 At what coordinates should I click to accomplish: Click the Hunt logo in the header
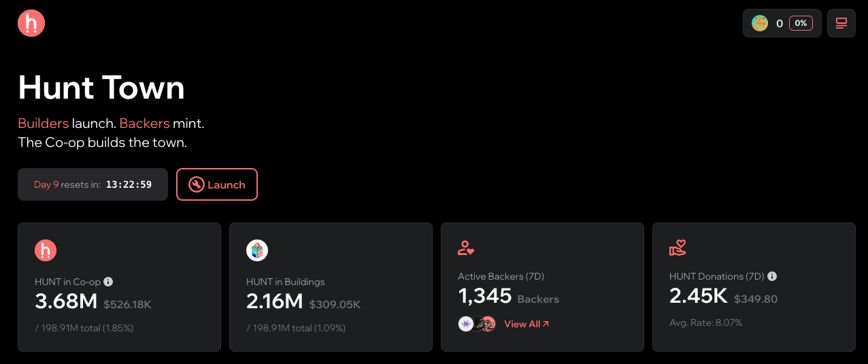point(31,23)
